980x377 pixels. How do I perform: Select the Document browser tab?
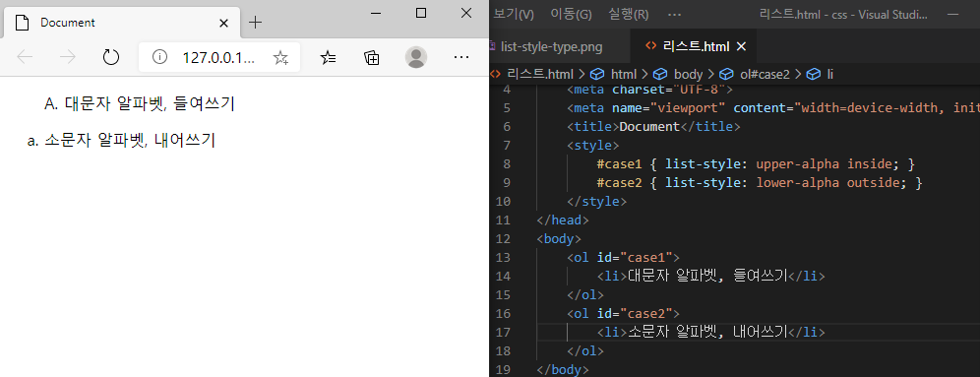(122, 23)
